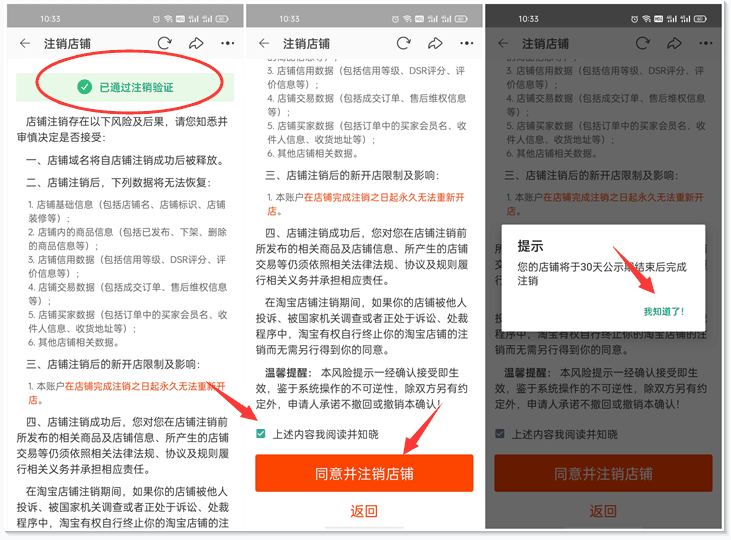This screenshot has height=540, width=731.
Task: Click 注销店铺 title in left screen
Action: point(67,44)
